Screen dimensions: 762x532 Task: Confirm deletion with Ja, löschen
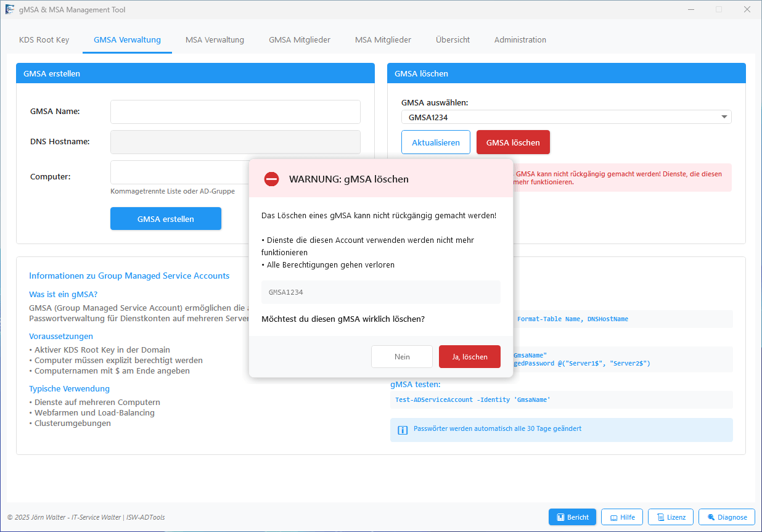[x=469, y=357]
